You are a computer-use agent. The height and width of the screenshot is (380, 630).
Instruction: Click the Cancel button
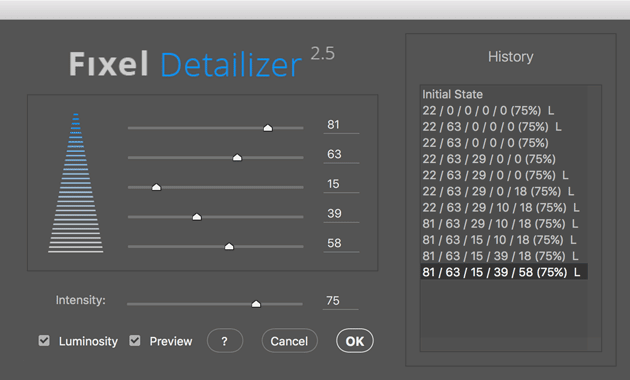pos(289,341)
